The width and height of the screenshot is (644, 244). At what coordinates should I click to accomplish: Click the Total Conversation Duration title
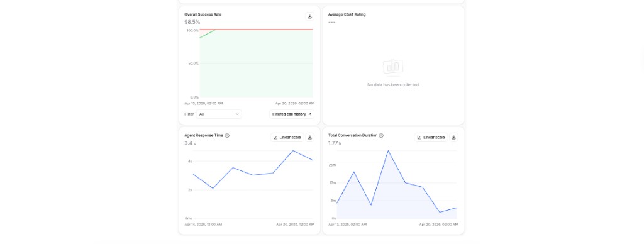click(x=353, y=136)
